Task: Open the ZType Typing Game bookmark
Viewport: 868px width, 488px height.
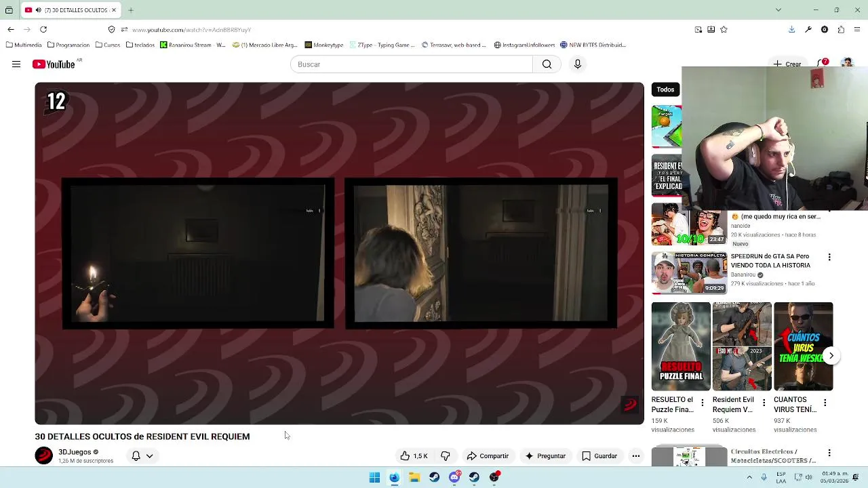Action: pos(382,45)
